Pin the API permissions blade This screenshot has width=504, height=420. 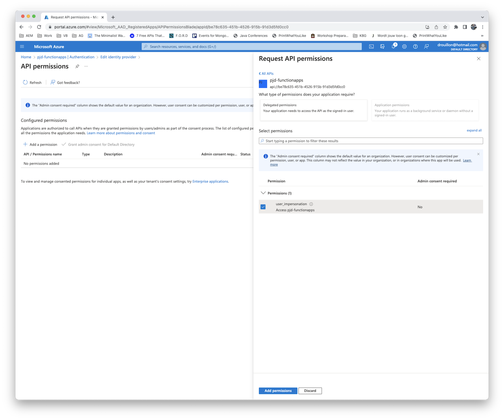pyautogui.click(x=77, y=66)
